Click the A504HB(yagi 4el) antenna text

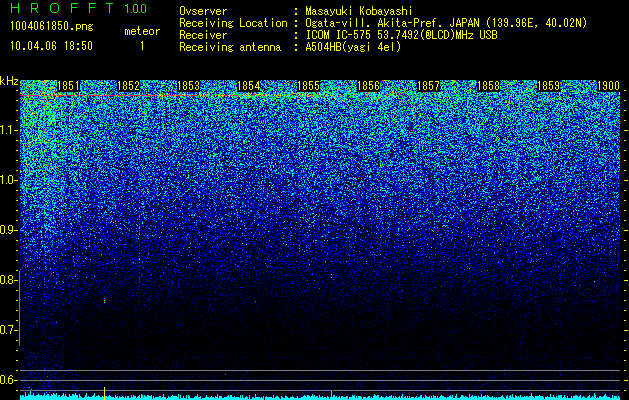[353, 47]
